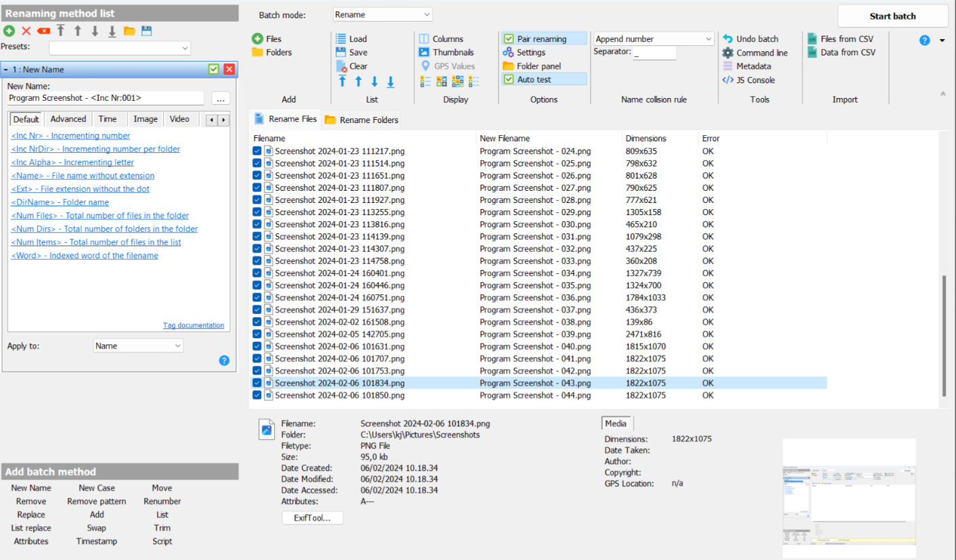Add Files to the list
Image resolution: width=956 pixels, height=560 pixels.
(267, 39)
